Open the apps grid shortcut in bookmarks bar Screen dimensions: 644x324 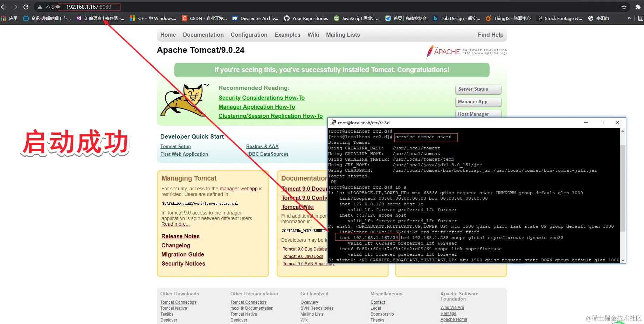coord(9,18)
